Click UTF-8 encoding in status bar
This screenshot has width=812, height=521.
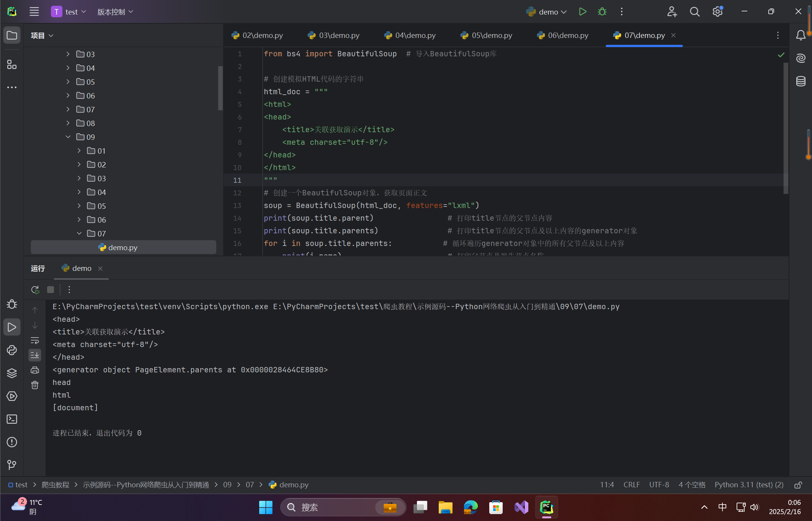(659, 485)
